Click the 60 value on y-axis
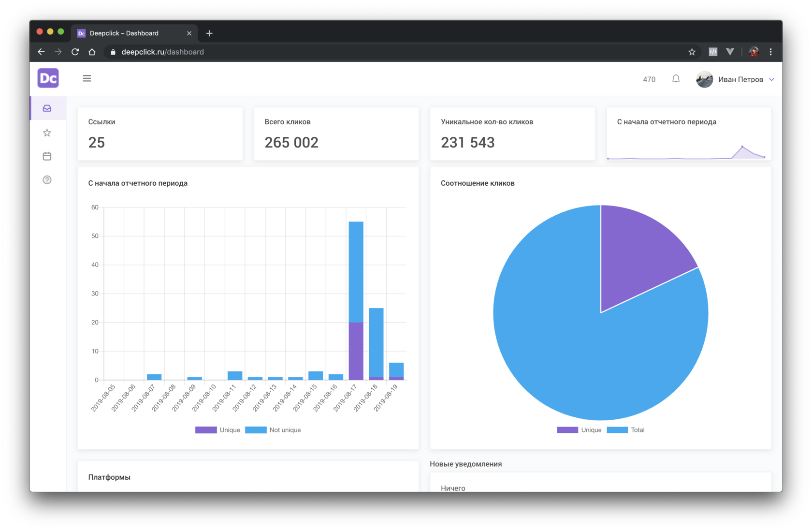 (x=95, y=207)
